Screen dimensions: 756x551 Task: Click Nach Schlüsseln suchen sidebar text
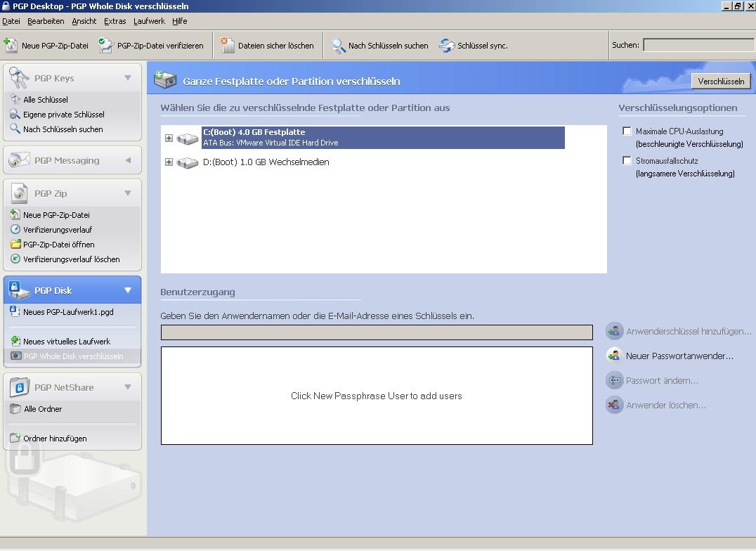point(63,129)
